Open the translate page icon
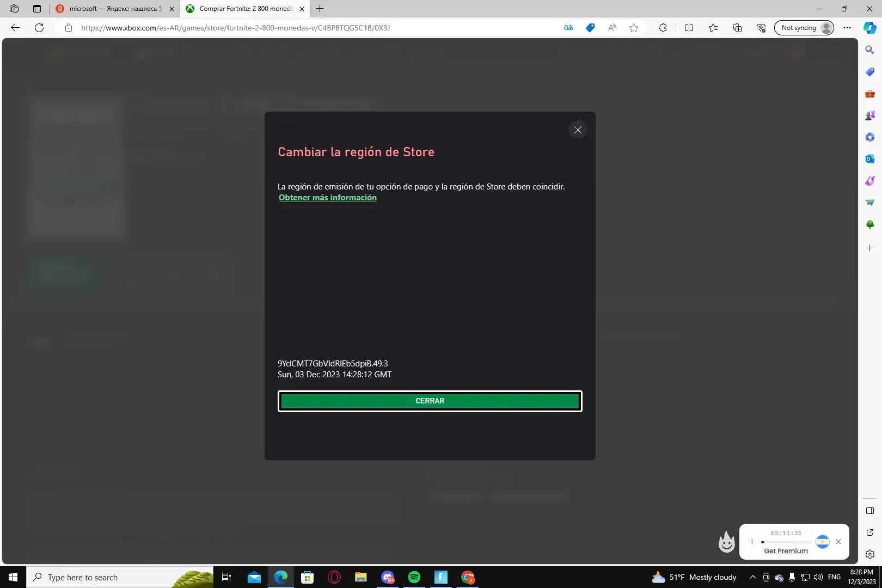 [x=568, y=28]
